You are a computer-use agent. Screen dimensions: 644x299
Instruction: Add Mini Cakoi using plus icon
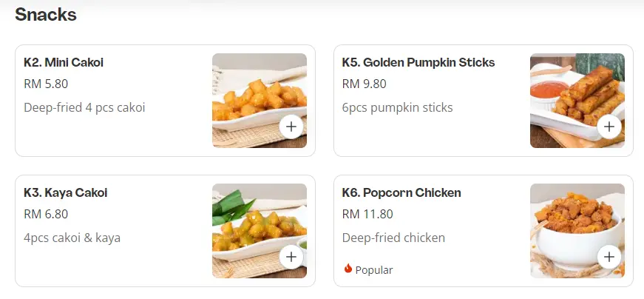(x=291, y=127)
